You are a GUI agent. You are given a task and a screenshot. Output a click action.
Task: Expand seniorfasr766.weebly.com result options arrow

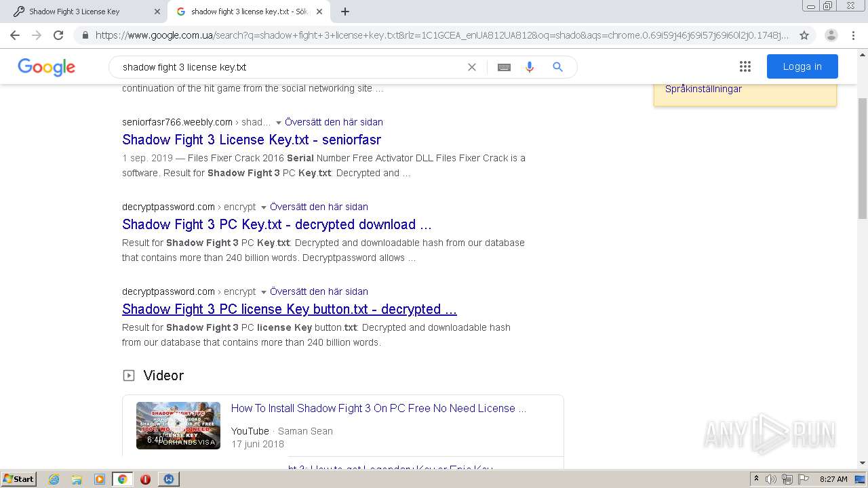pyautogui.click(x=278, y=123)
